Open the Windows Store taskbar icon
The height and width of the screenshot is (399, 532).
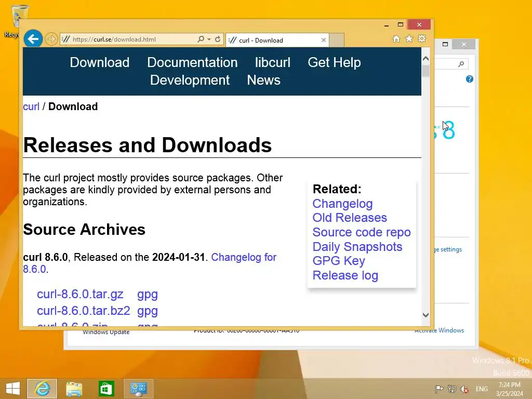tap(106, 389)
